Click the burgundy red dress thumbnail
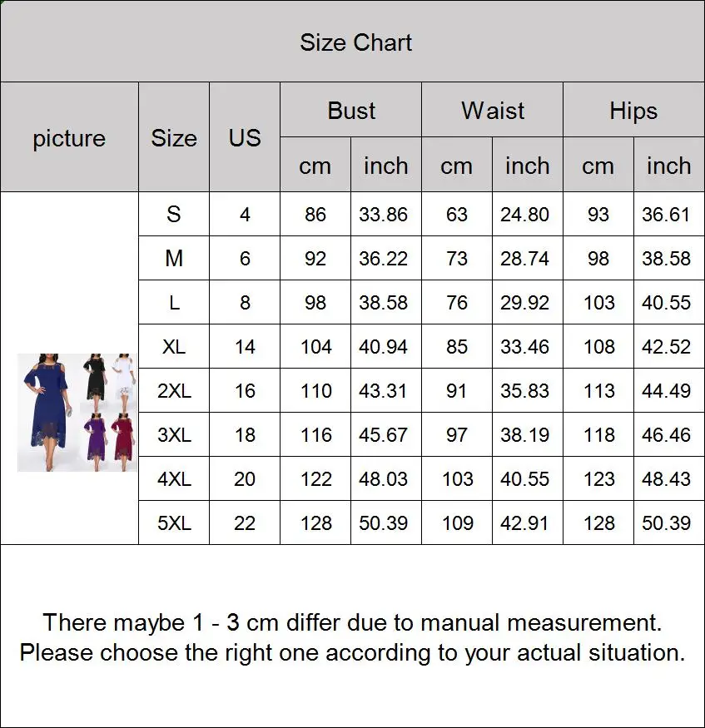 click(123, 443)
